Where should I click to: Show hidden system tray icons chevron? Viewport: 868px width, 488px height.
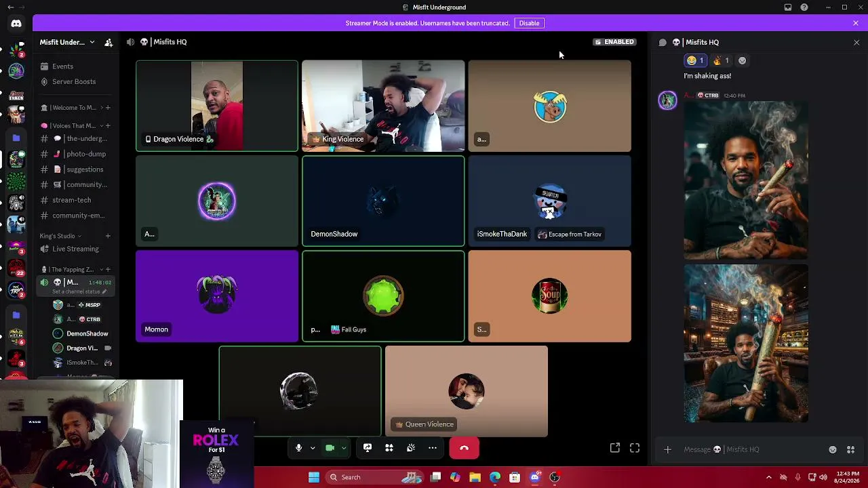click(768, 477)
